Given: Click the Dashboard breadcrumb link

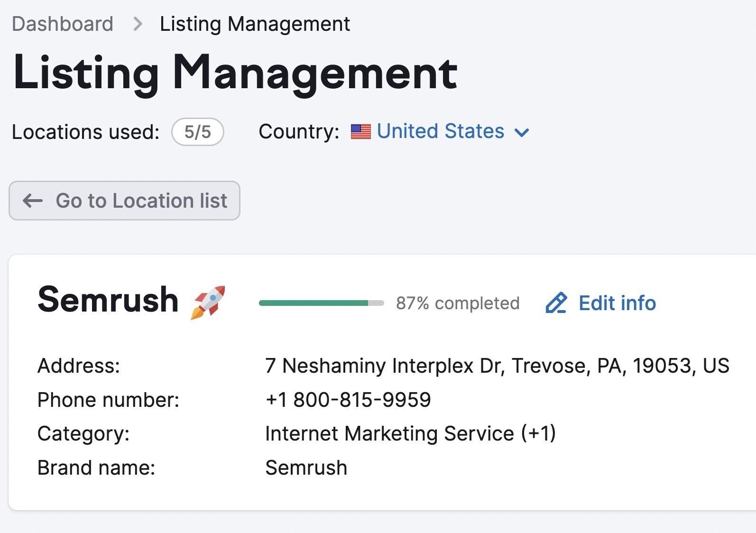Looking at the screenshot, I should point(63,24).
